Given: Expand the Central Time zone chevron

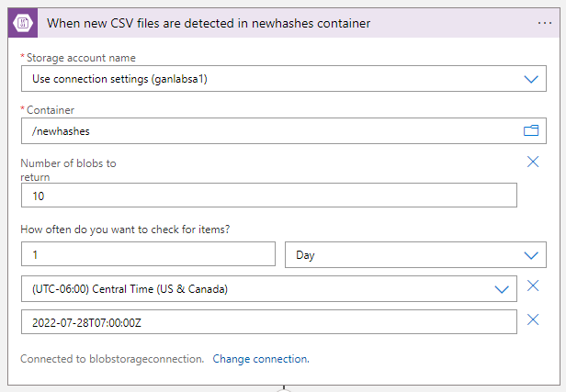Looking at the screenshot, I should tap(501, 289).
